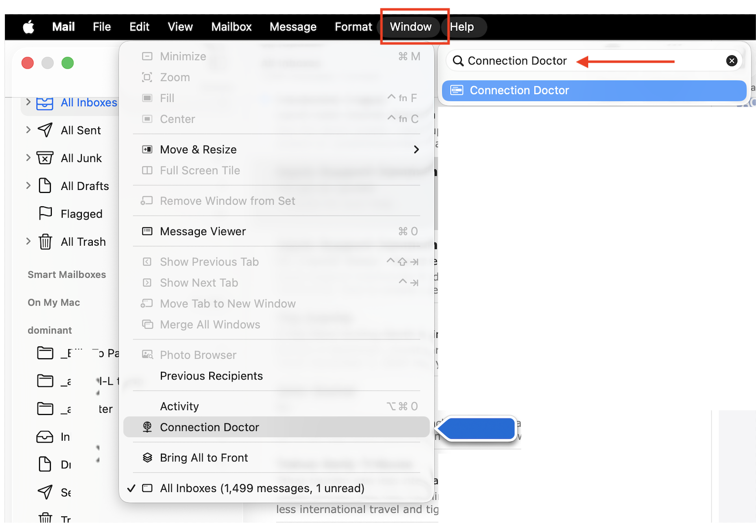The height and width of the screenshot is (532, 756).
Task: Click the Move & Resize icon
Action: [147, 149]
